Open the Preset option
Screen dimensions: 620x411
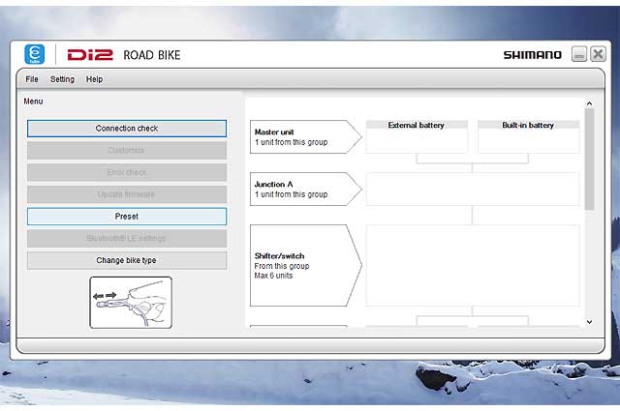[127, 216]
